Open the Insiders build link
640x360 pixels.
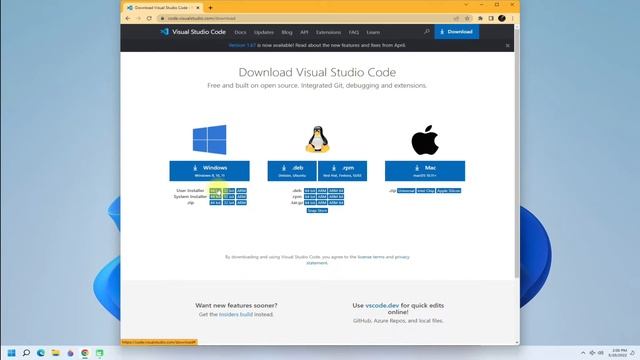pyautogui.click(x=236, y=314)
